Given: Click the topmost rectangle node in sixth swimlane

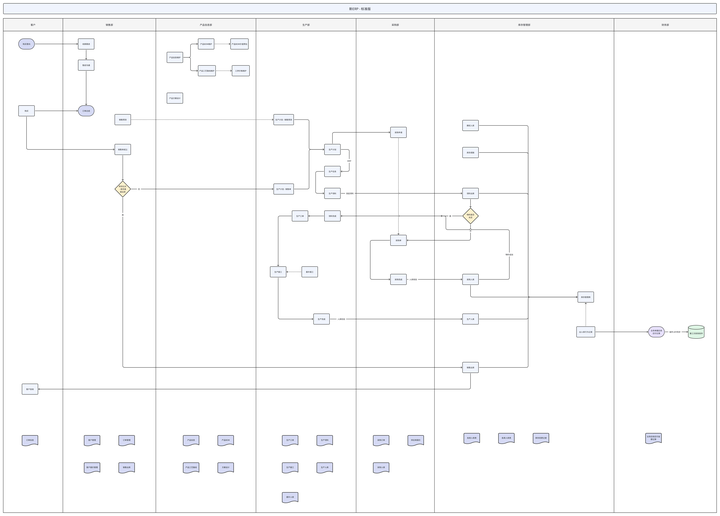Looking at the screenshot, I should click(x=470, y=125).
